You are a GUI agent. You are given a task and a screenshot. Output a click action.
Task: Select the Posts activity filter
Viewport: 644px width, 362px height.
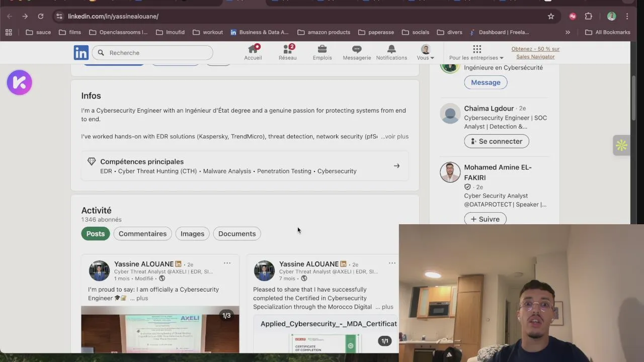coord(96,234)
